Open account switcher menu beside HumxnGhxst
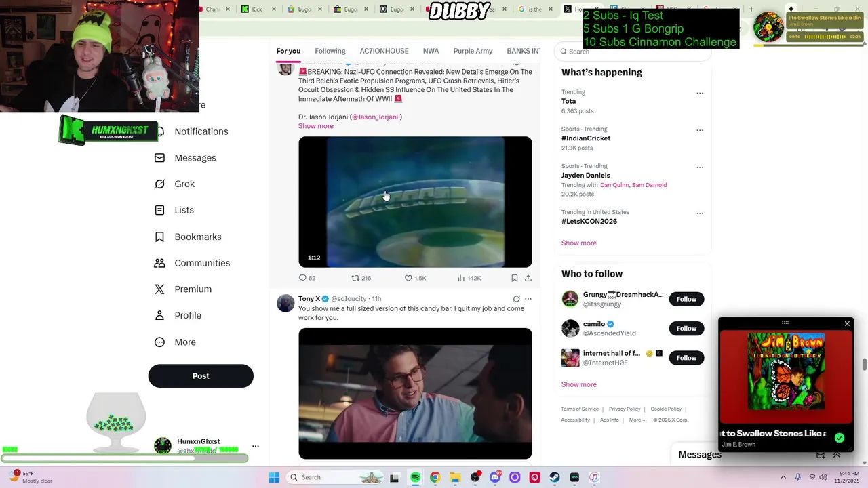The height and width of the screenshot is (488, 868). point(256,446)
